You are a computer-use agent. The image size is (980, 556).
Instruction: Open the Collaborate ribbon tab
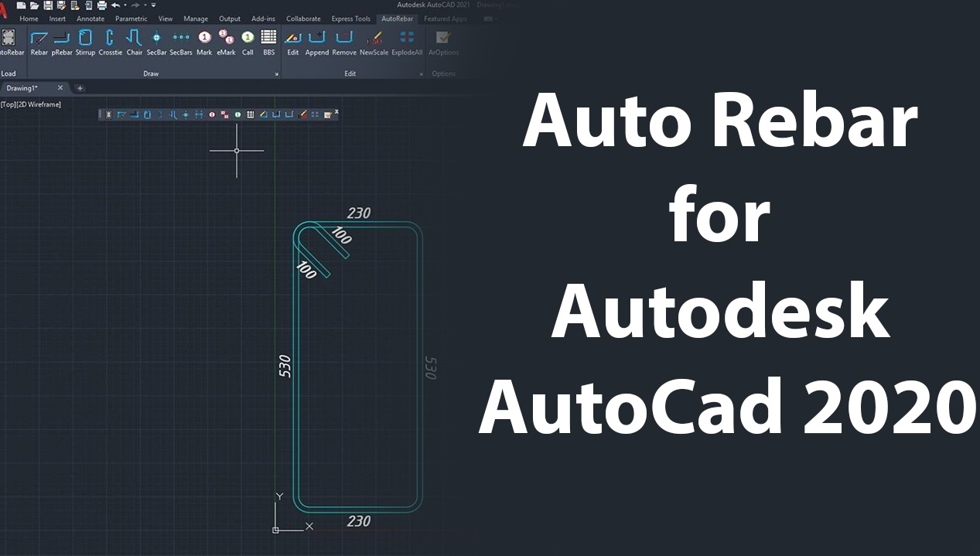tap(303, 19)
